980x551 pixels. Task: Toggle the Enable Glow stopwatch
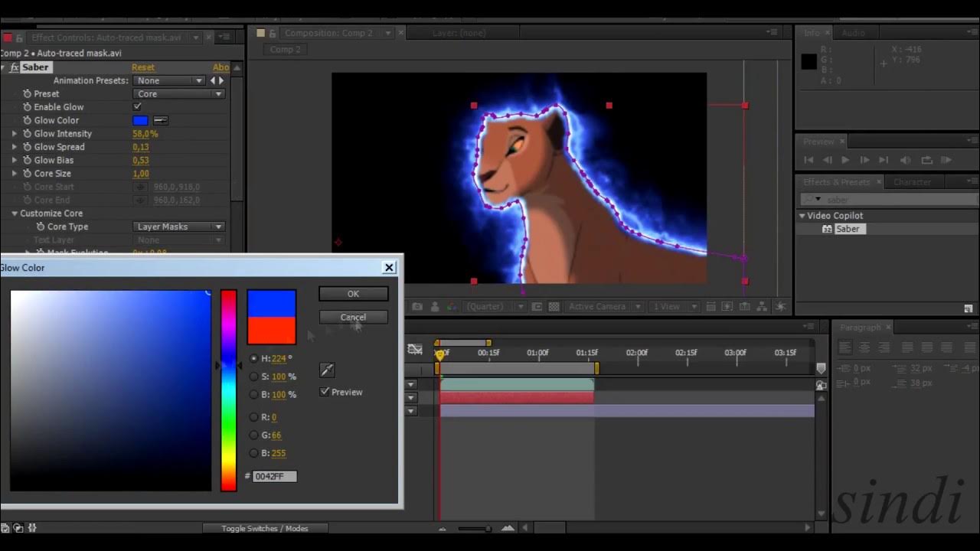(x=27, y=107)
